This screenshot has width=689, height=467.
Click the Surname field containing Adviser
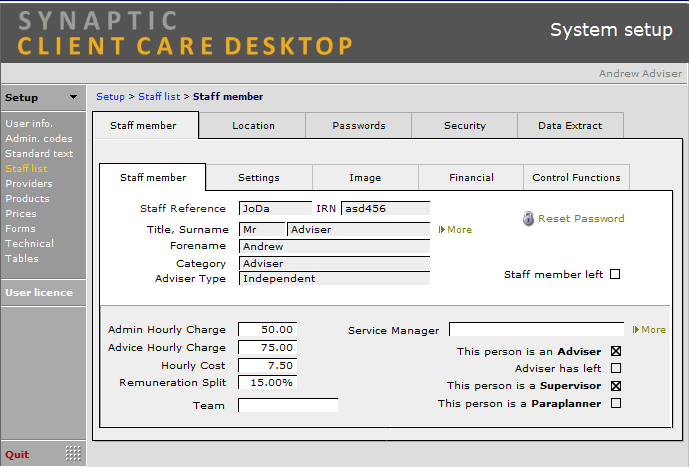pos(359,229)
